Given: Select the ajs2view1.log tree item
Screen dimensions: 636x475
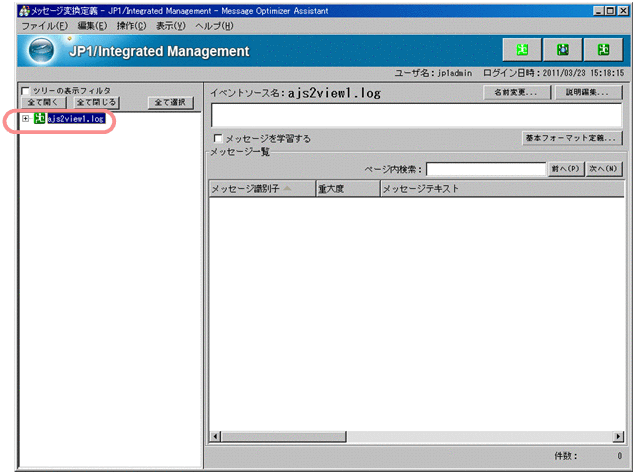Looking at the screenshot, I should pos(75,119).
